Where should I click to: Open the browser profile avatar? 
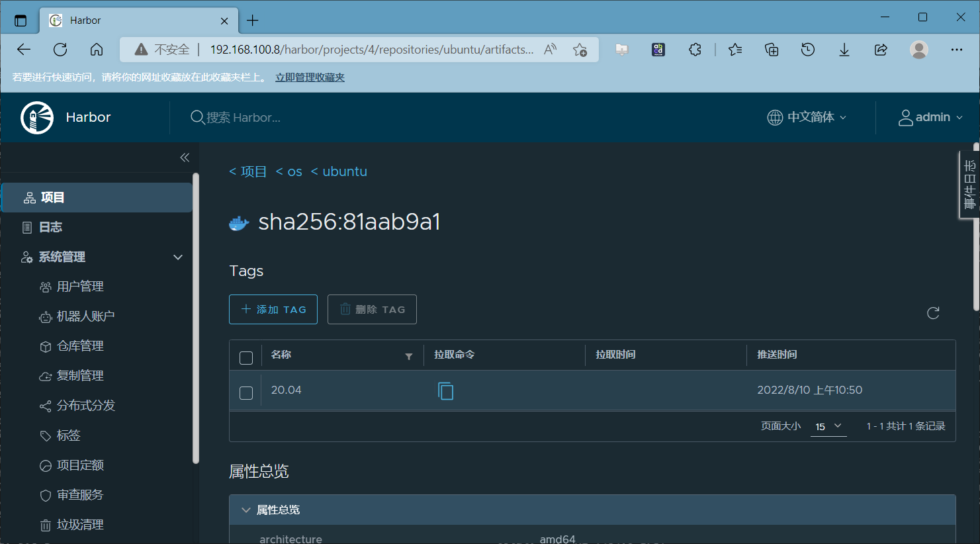(919, 50)
